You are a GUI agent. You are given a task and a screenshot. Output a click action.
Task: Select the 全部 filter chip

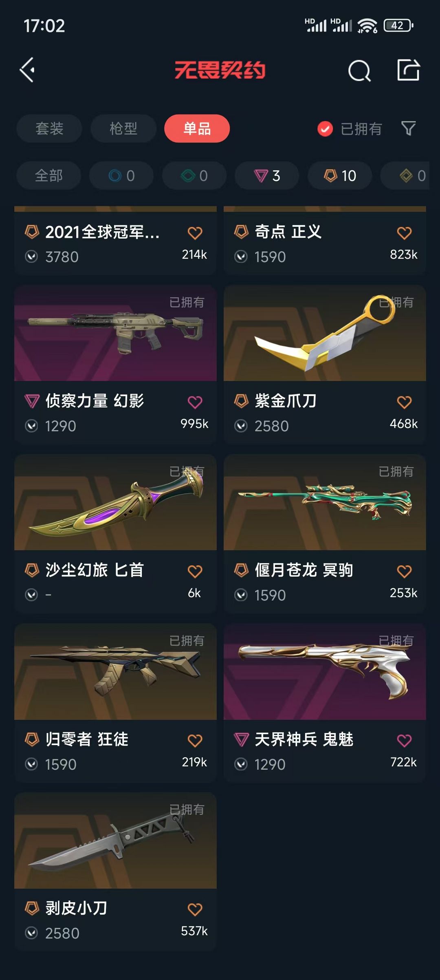coord(49,176)
